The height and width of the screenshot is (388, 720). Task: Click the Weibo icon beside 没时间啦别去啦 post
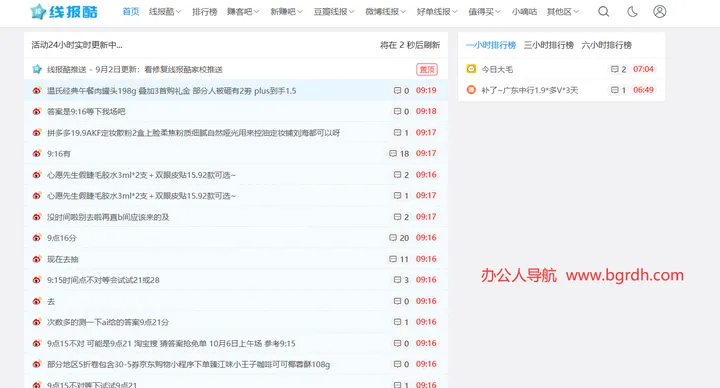tap(37, 217)
